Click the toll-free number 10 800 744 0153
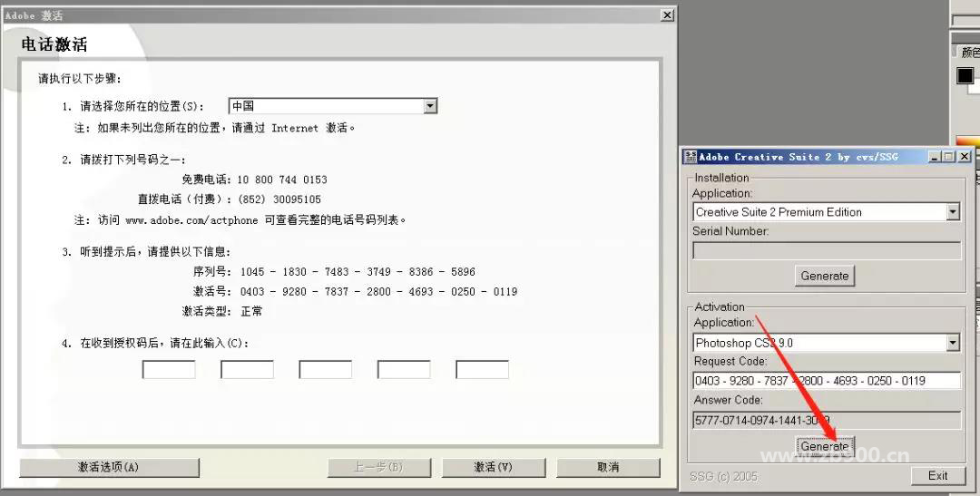 pyautogui.click(x=282, y=180)
